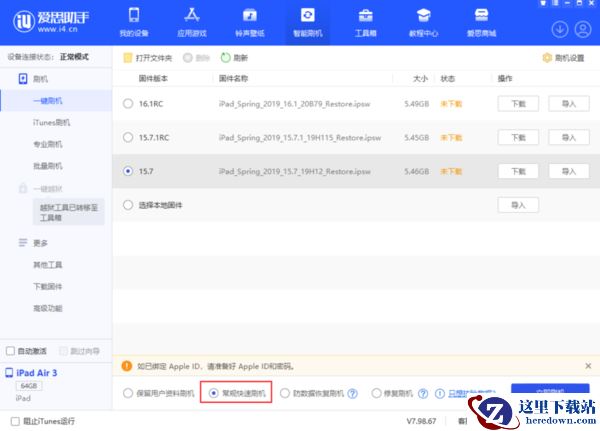Click the 固件名称 column header
The height and width of the screenshot is (431, 600).
233,78
